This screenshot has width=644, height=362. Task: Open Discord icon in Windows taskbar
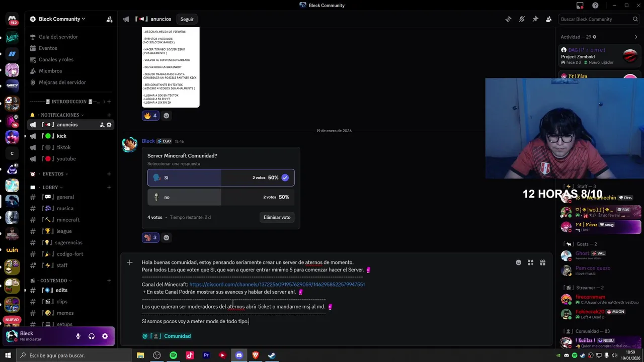tap(239, 355)
